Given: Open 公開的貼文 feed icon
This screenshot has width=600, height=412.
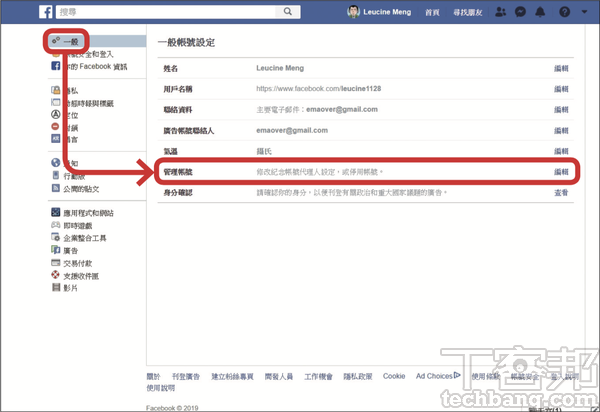Looking at the screenshot, I should (56, 188).
